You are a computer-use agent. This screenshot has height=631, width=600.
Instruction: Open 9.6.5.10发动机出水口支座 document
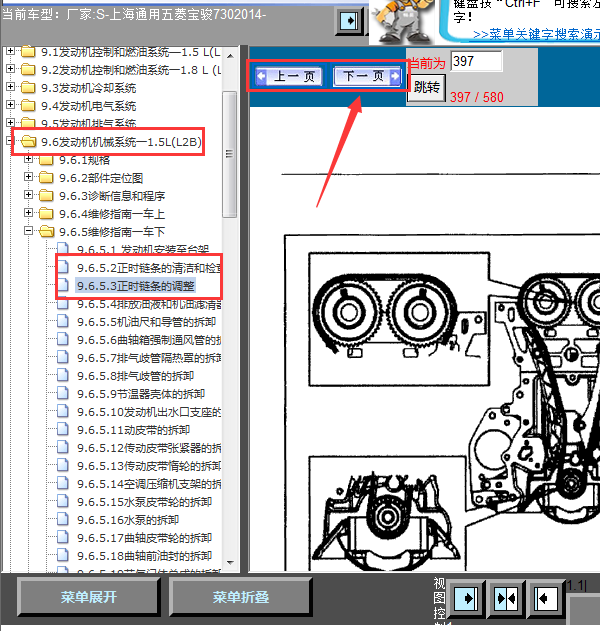[x=149, y=412]
